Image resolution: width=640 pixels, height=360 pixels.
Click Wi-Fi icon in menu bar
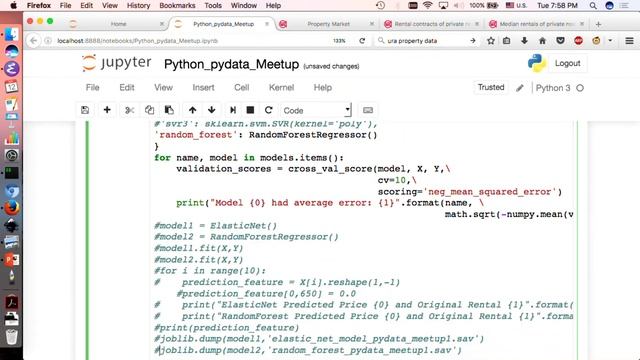tap(427, 5)
